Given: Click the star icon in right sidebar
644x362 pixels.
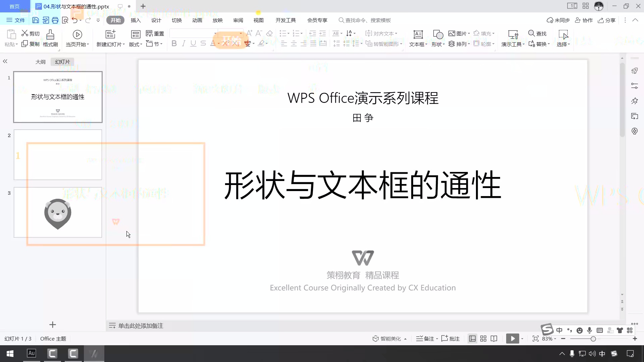Looking at the screenshot, I should [635, 101].
